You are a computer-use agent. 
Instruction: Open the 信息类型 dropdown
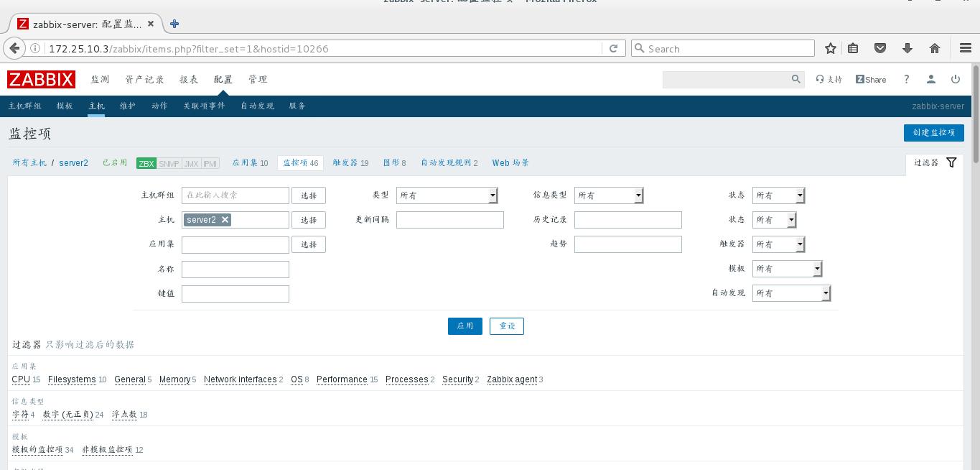click(609, 195)
